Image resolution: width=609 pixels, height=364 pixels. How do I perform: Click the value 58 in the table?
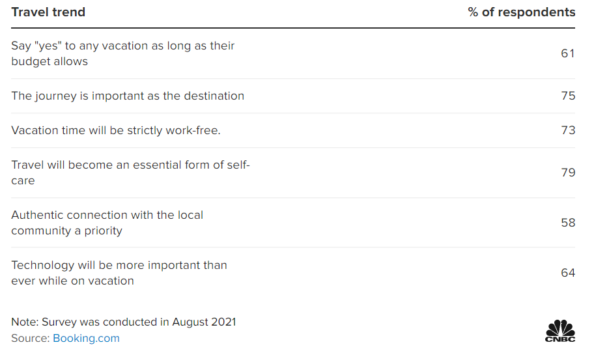click(568, 223)
